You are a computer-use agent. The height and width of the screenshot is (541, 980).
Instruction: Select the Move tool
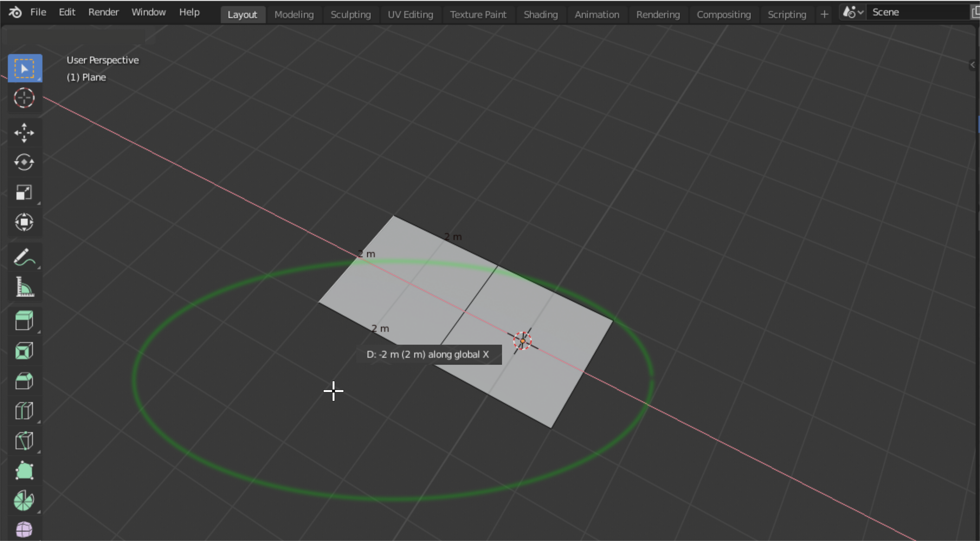[25, 133]
